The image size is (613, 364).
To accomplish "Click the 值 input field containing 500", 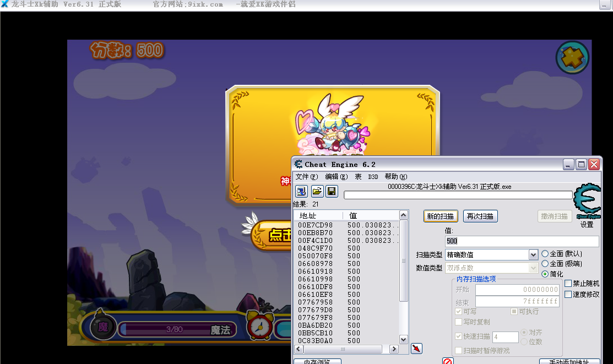I will [x=522, y=241].
